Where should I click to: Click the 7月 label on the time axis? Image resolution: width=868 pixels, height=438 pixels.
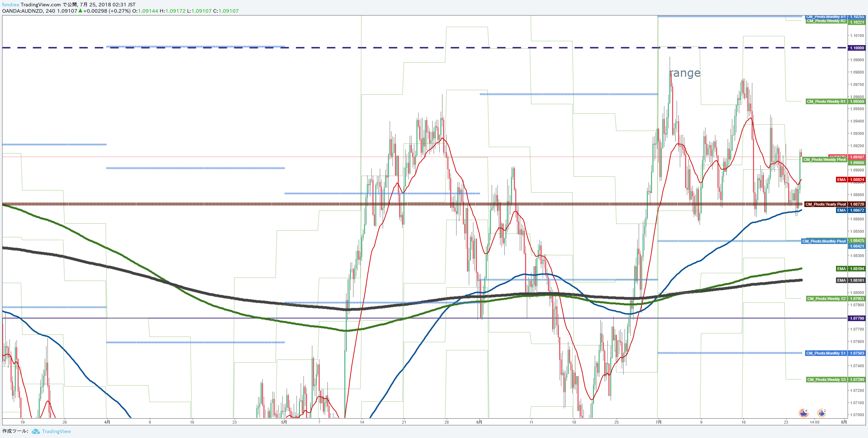click(x=658, y=422)
